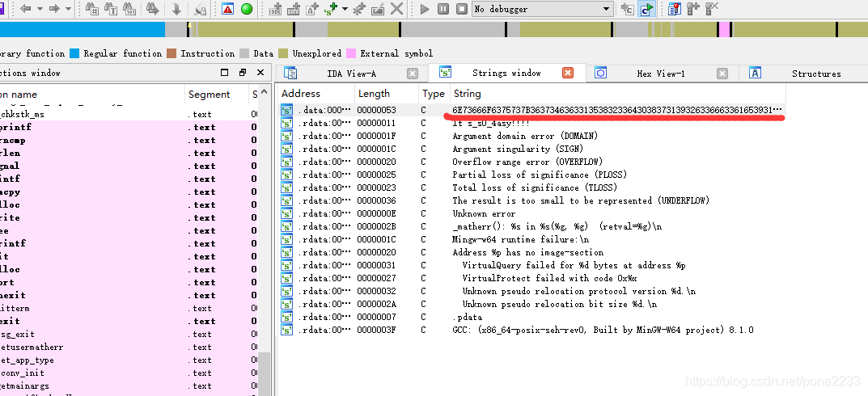Click the add watch icon

pyautogui.click(x=693, y=9)
